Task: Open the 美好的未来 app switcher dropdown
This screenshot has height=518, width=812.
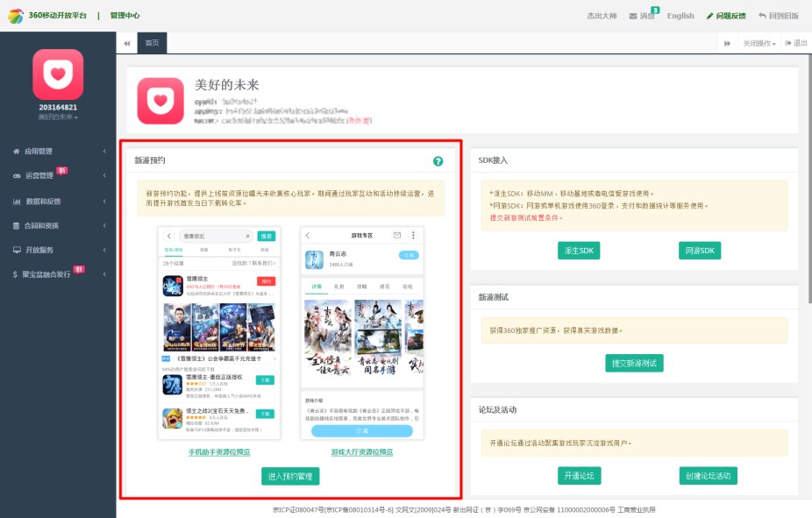Action: [58, 117]
